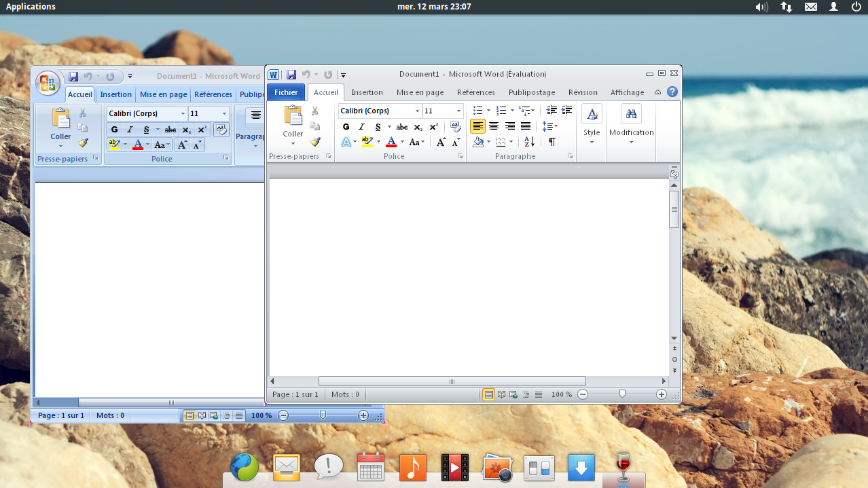Click 'Mots : 0' in back Word window
Screen dimensions: 868x488
(x=110, y=415)
